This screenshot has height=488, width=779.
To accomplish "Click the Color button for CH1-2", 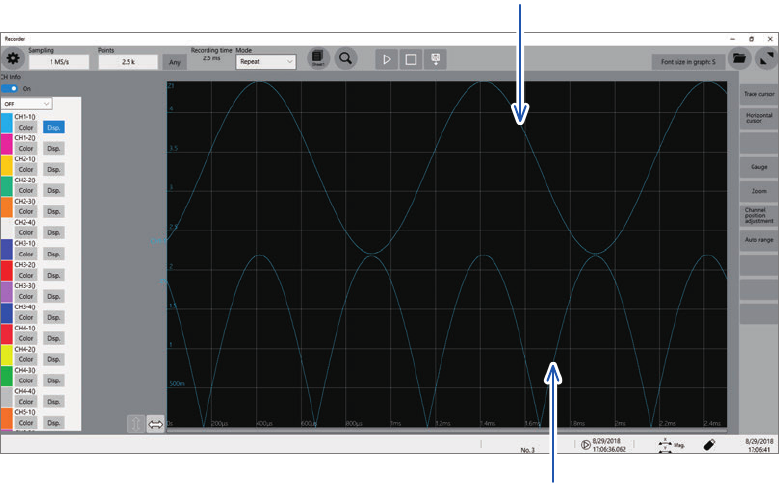I will pyautogui.click(x=26, y=149).
